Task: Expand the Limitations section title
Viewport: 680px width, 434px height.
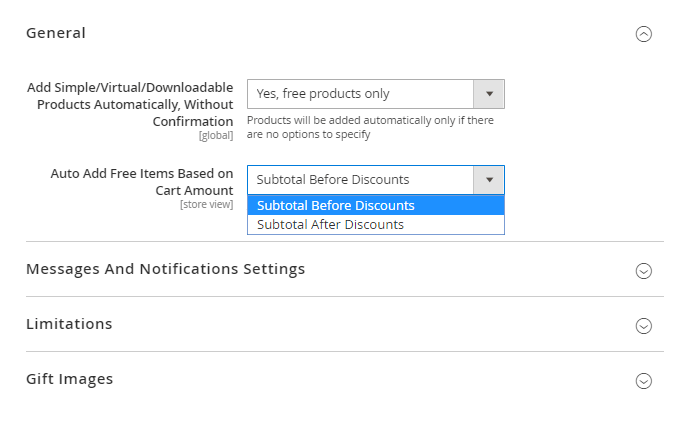Action: tap(69, 324)
